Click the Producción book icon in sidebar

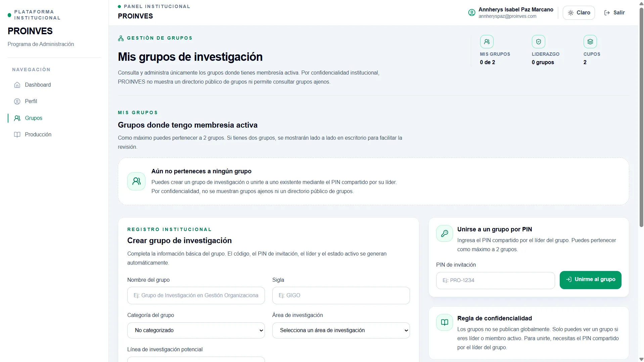[17, 135]
